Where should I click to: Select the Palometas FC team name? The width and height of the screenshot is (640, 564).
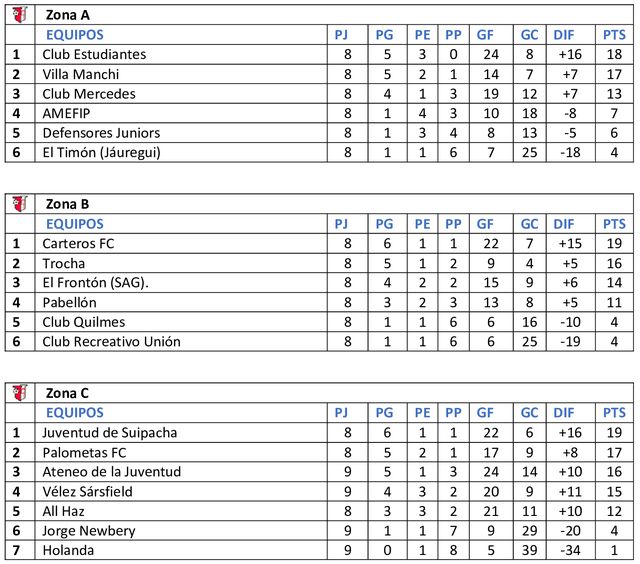coord(84,453)
